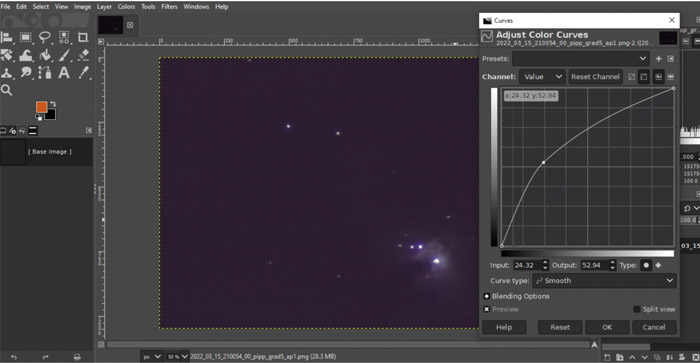Open the Edit menu
This screenshot has height=363, width=700.
(21, 7)
